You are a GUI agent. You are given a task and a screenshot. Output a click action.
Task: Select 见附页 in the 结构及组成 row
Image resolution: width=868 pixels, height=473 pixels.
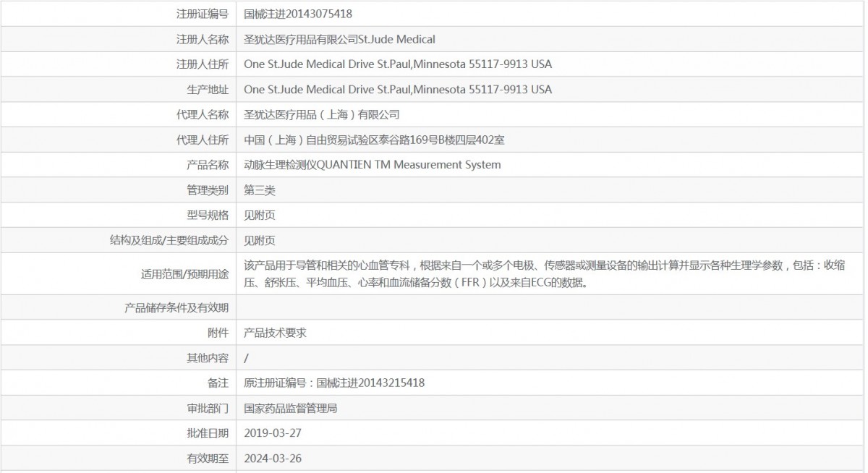click(260, 240)
